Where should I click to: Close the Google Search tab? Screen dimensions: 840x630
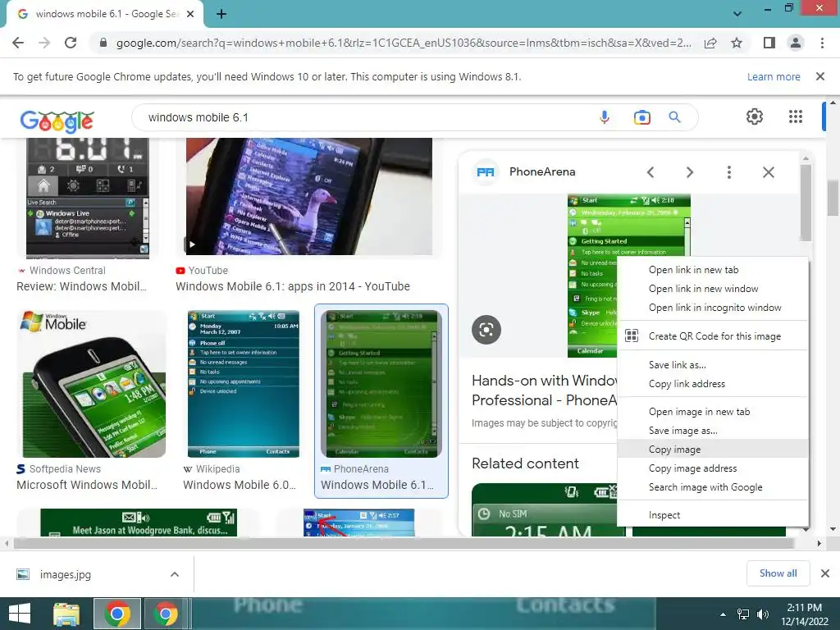coord(190,14)
